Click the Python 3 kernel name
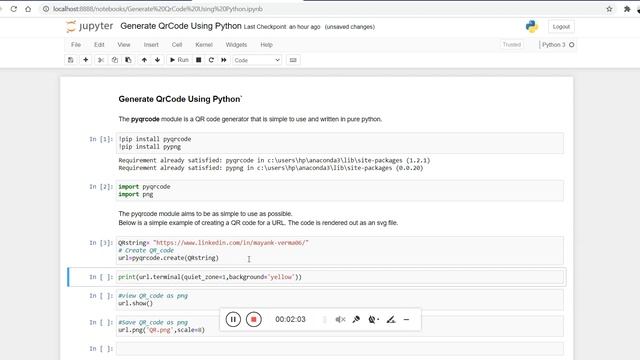This screenshot has height=360, width=640. click(553, 45)
